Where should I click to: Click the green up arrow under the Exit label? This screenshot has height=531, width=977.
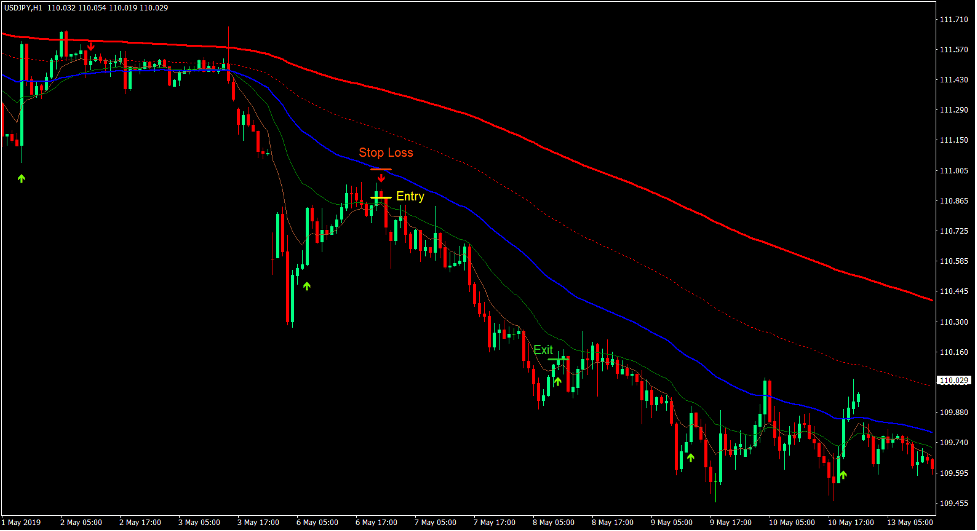(x=557, y=381)
